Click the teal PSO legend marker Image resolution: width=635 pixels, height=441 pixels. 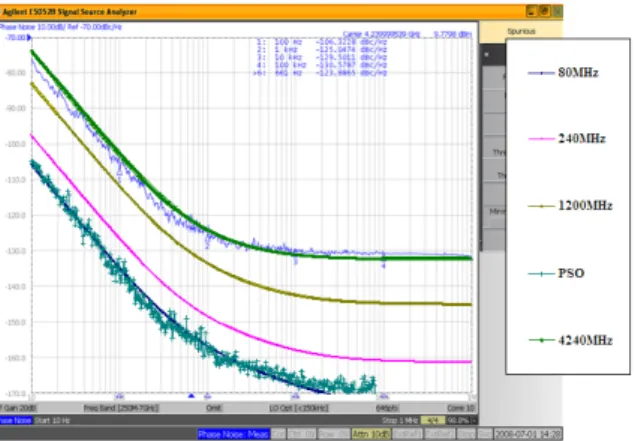541,274
